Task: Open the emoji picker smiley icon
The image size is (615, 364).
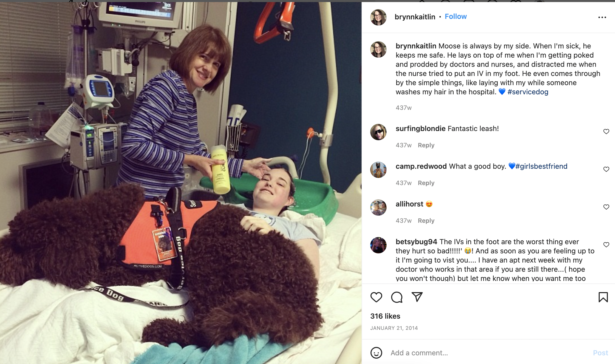Action: (x=376, y=353)
